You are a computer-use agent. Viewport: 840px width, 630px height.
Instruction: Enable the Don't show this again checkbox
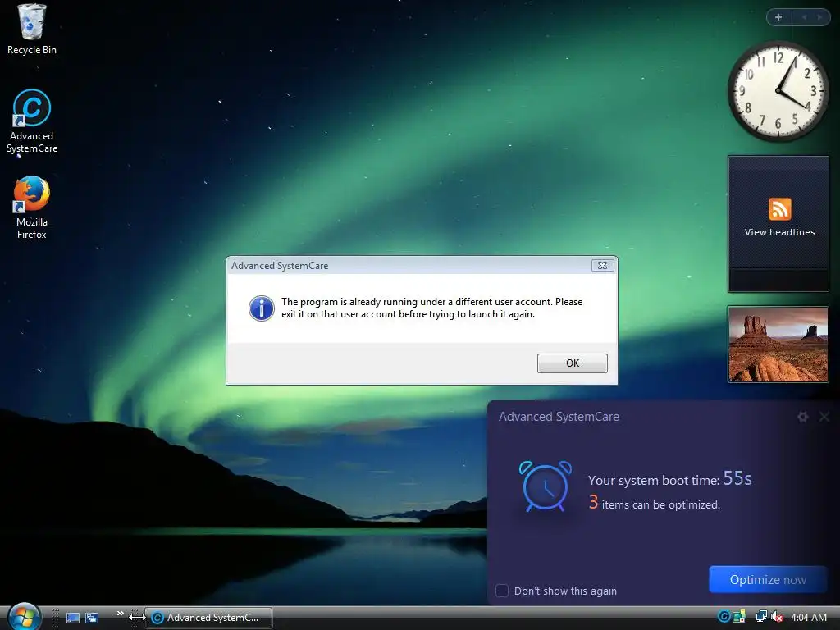[x=502, y=591]
